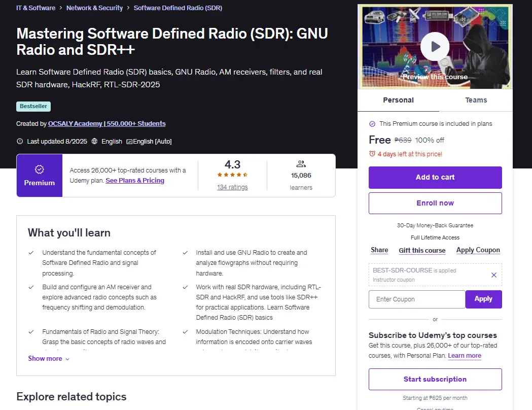This screenshot has height=410, width=532.
Task: Play the course preview video
Action: click(435, 47)
